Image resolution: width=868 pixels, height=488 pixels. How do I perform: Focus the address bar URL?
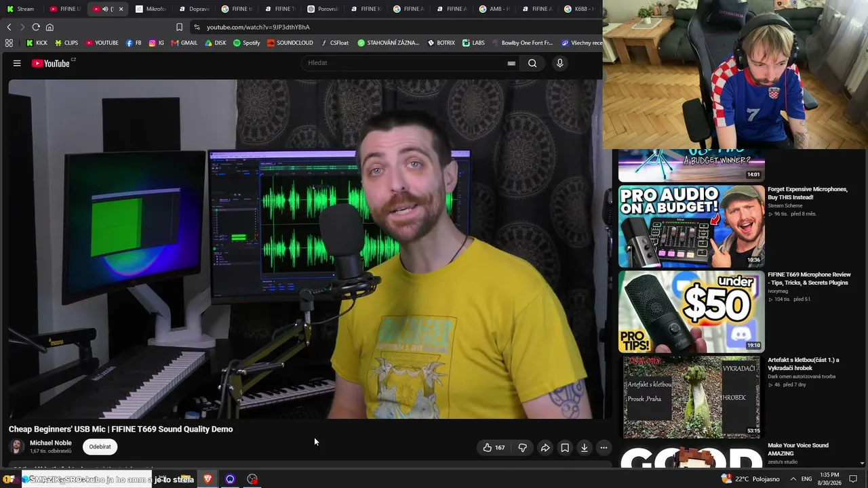258,27
